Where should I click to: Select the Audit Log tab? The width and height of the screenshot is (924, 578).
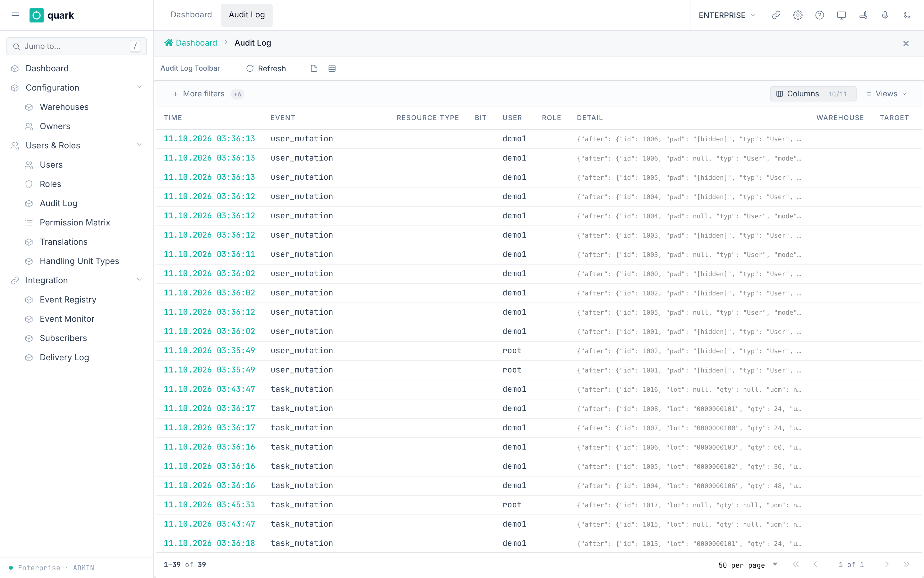pos(247,15)
